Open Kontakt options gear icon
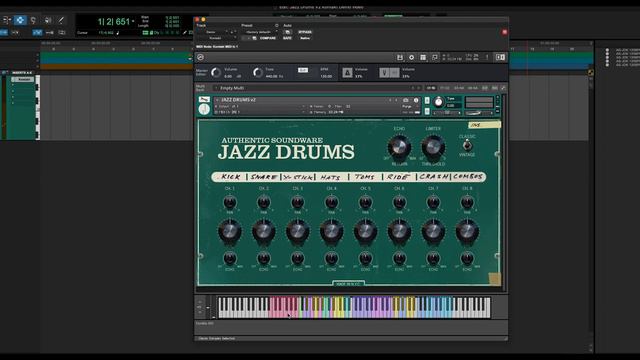The height and width of the screenshot is (360, 640). click(x=411, y=58)
